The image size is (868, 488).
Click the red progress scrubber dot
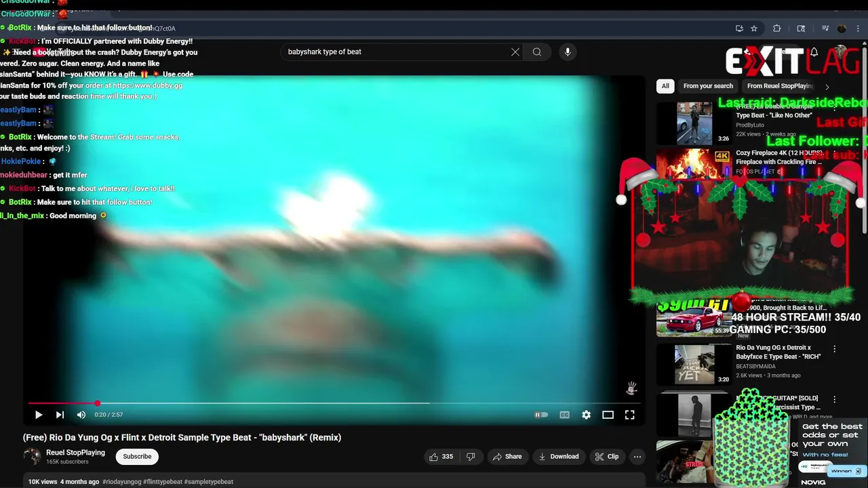98,403
